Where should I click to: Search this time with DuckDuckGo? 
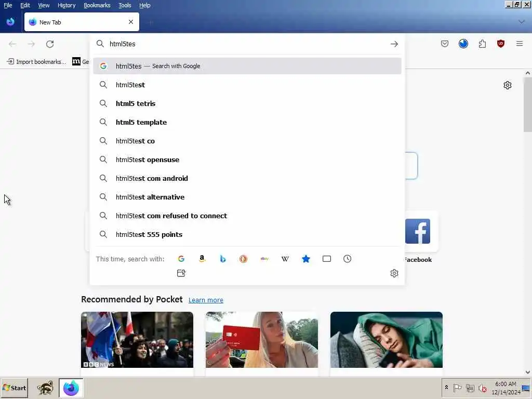tap(243, 259)
